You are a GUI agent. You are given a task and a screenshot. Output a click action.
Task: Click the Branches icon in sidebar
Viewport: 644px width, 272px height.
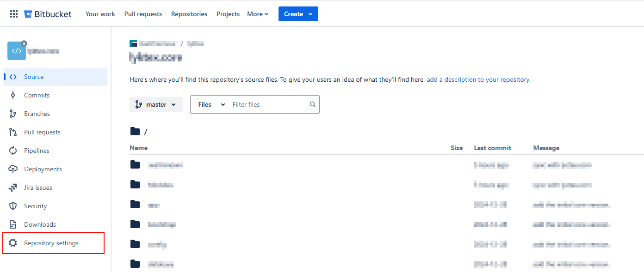(x=13, y=114)
